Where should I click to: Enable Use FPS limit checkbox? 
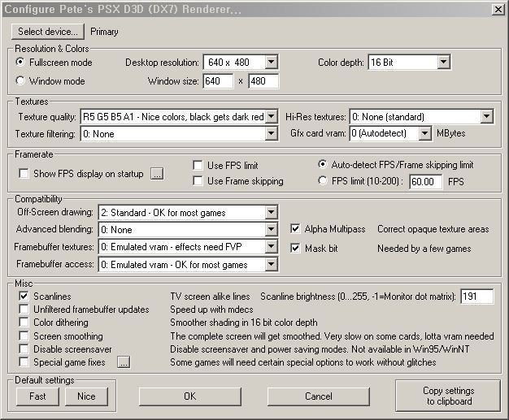tap(198, 165)
